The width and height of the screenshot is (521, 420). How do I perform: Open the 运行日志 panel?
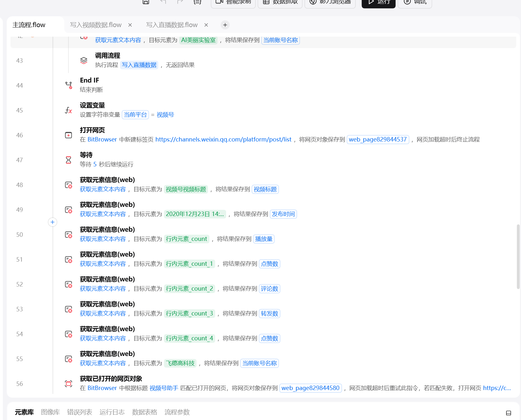[x=112, y=412]
